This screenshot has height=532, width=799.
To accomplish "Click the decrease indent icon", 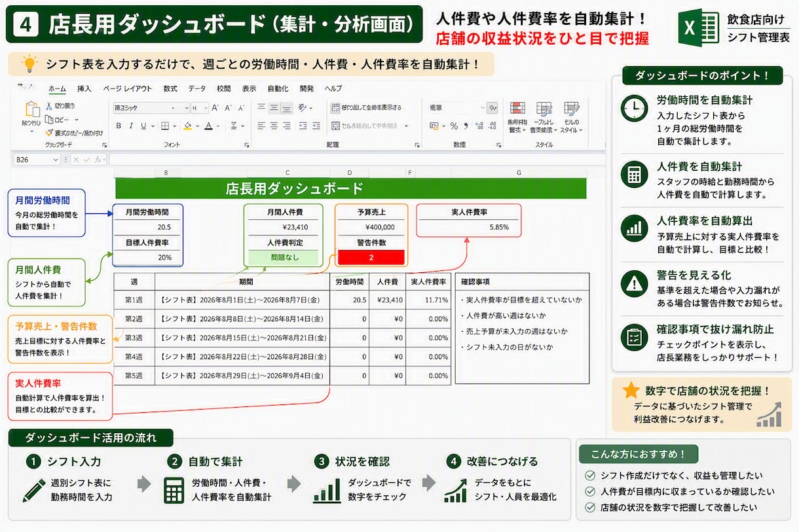I will (x=303, y=126).
